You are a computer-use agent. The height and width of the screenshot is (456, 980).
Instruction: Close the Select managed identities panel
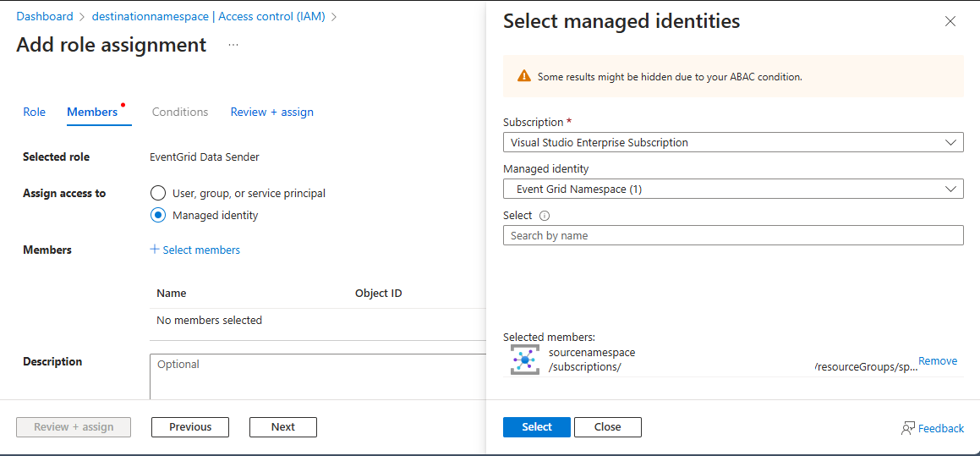click(x=950, y=22)
